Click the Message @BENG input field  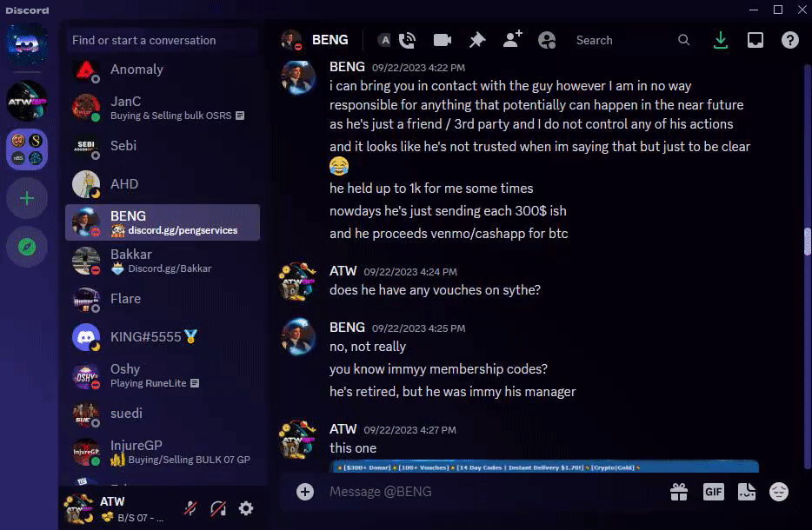(492, 492)
